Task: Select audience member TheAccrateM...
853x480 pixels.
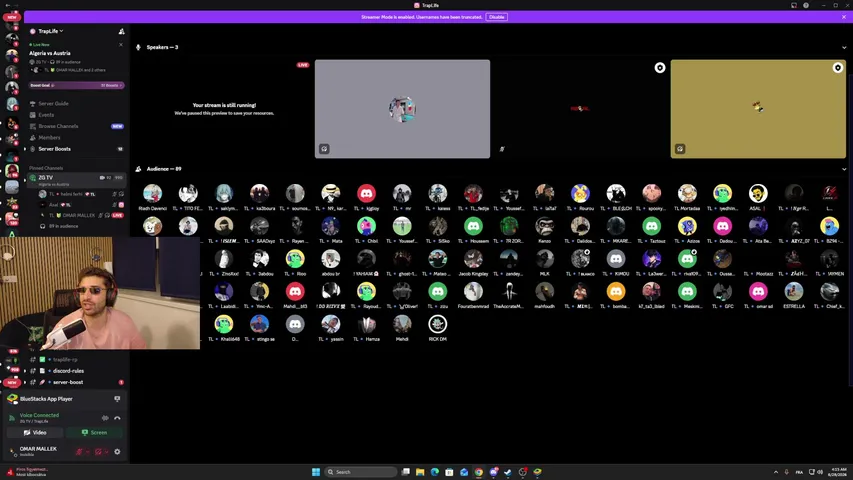Action: (x=509, y=295)
